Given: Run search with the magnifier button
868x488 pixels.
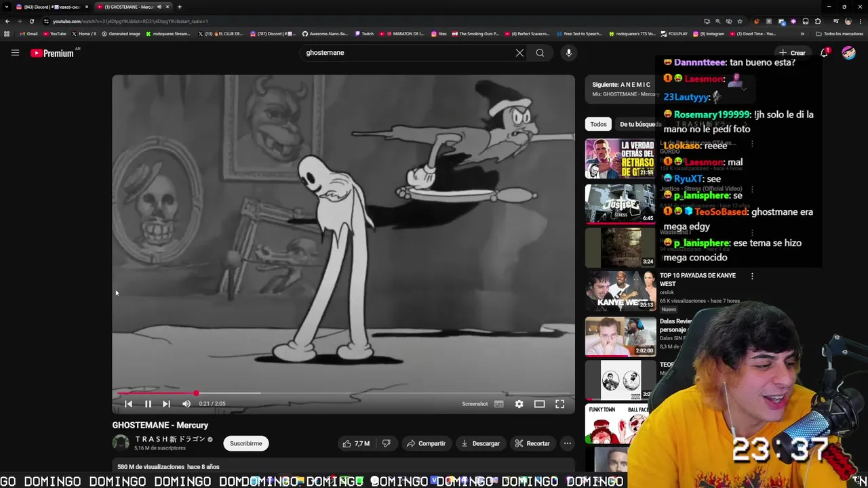Looking at the screenshot, I should tap(540, 53).
